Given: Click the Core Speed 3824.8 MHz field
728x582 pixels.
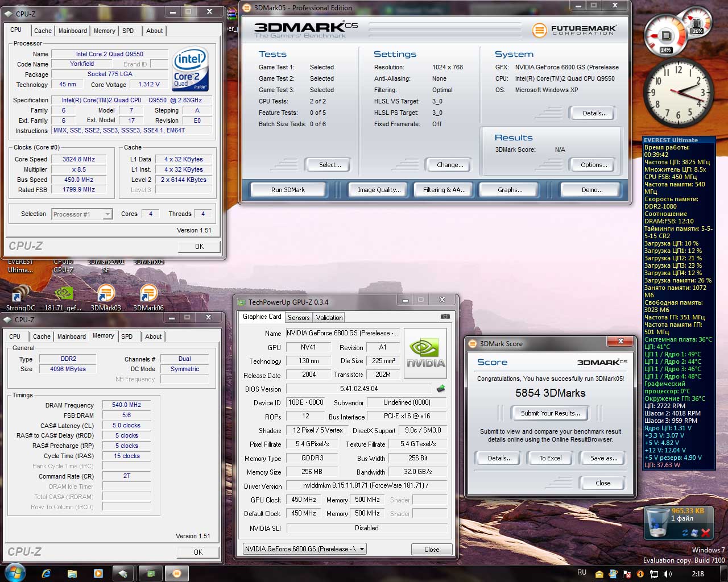Looking at the screenshot, I should coord(78,159).
